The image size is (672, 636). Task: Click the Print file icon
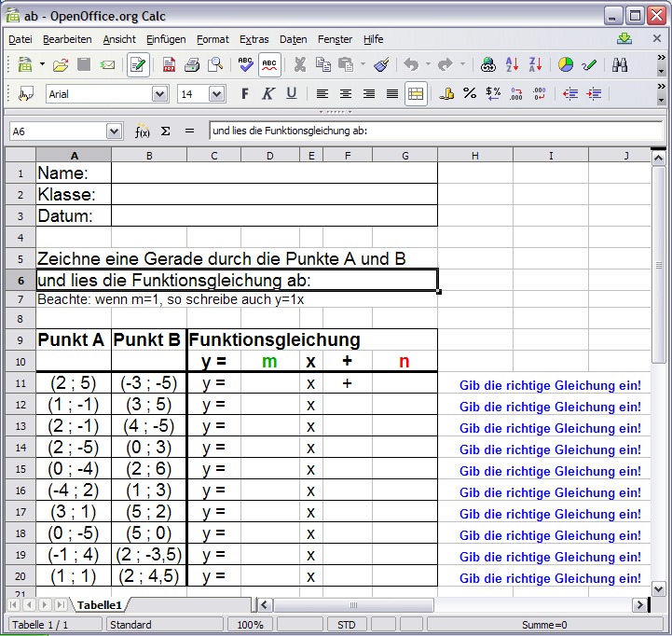tap(192, 65)
